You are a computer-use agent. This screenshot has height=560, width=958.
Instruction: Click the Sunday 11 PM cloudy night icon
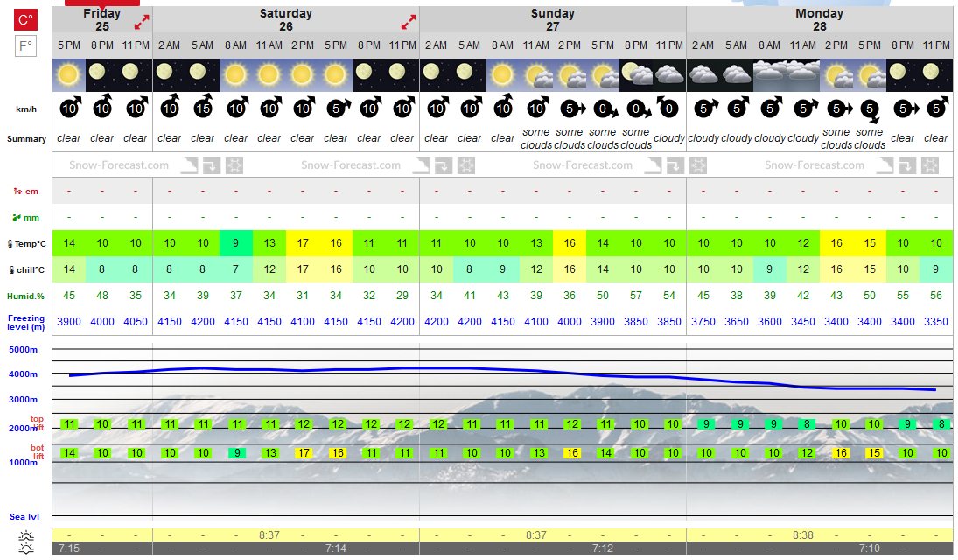click(x=669, y=74)
